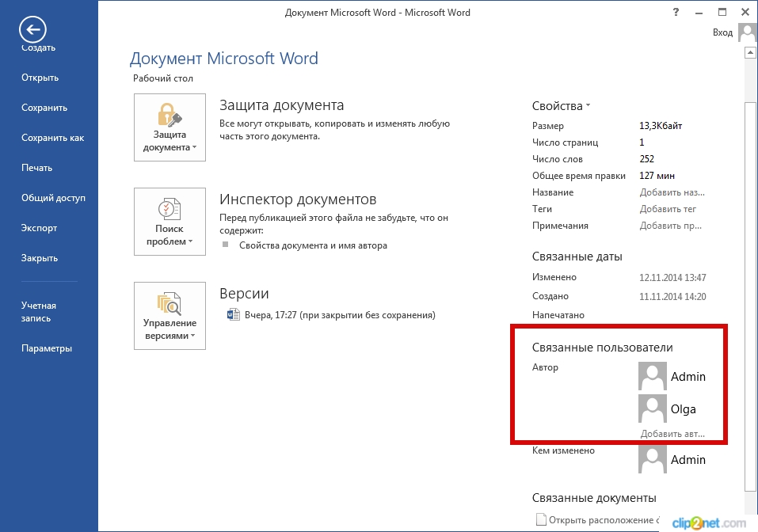Click the Добавить автора field
This screenshot has width=758, height=532.
point(672,433)
